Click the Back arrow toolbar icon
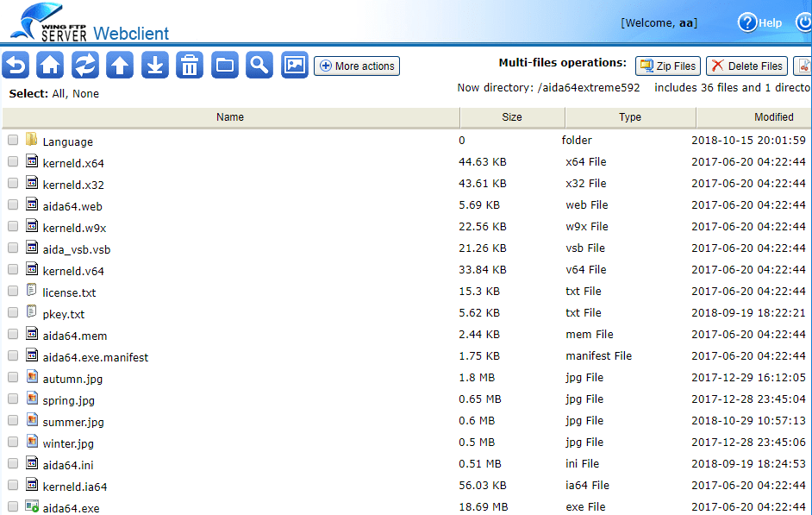812x515 pixels. (16, 66)
